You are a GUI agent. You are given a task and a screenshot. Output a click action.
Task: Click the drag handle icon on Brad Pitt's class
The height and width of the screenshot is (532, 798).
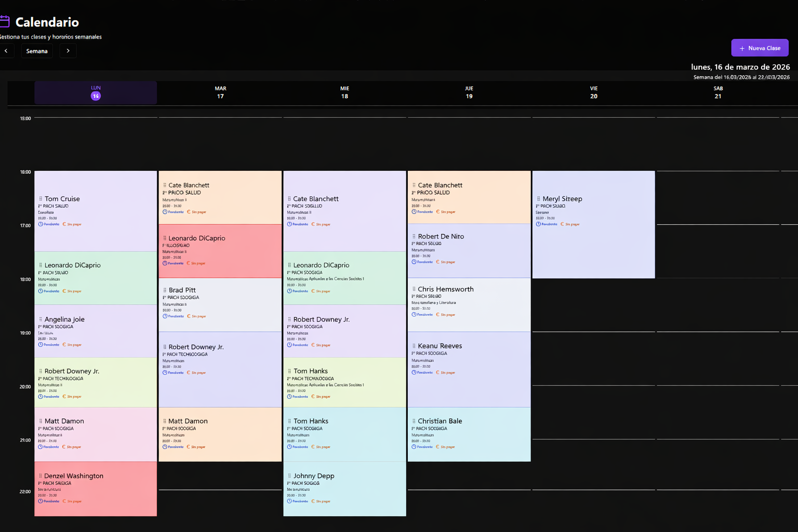click(x=165, y=290)
